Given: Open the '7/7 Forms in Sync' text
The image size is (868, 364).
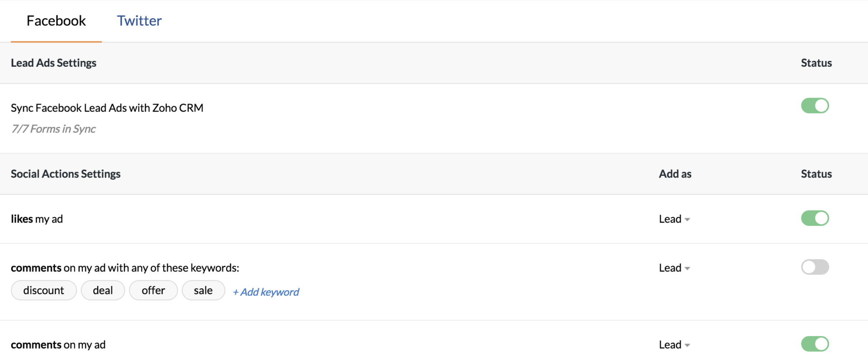Looking at the screenshot, I should pos(54,129).
